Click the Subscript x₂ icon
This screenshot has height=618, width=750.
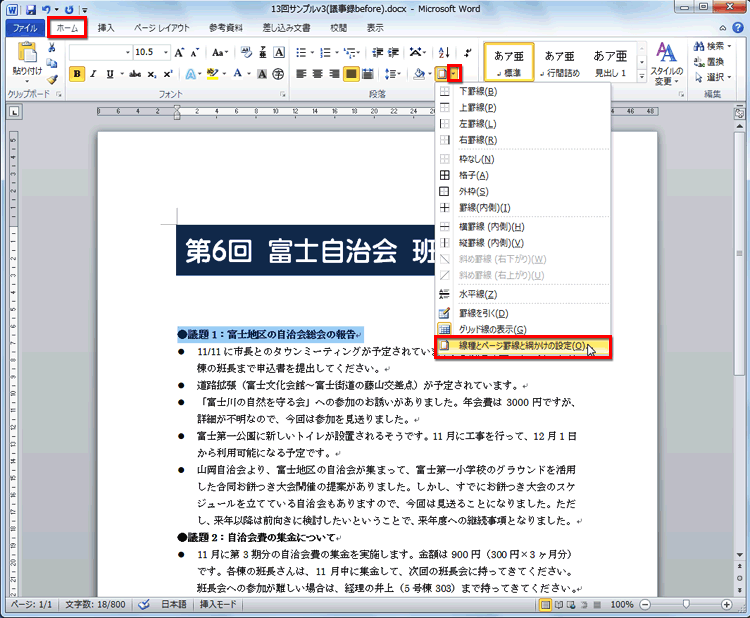pos(151,74)
